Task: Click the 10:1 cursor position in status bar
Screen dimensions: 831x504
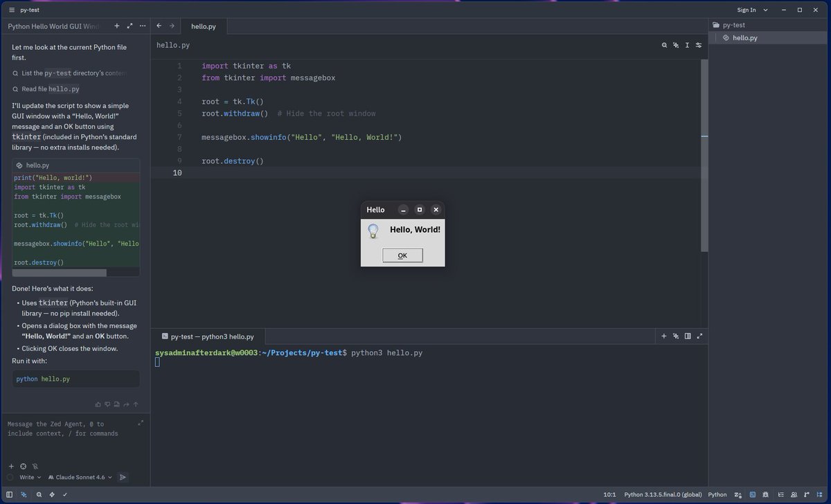Action: (x=609, y=494)
